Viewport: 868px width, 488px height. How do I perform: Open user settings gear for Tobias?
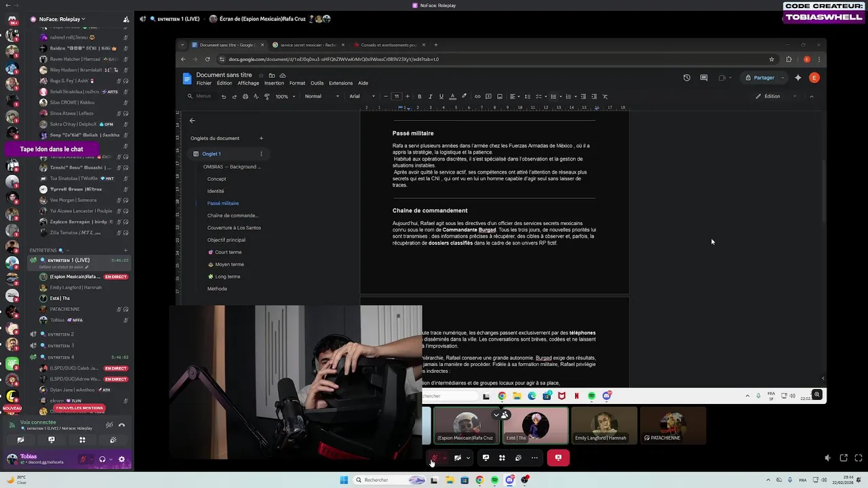121,459
